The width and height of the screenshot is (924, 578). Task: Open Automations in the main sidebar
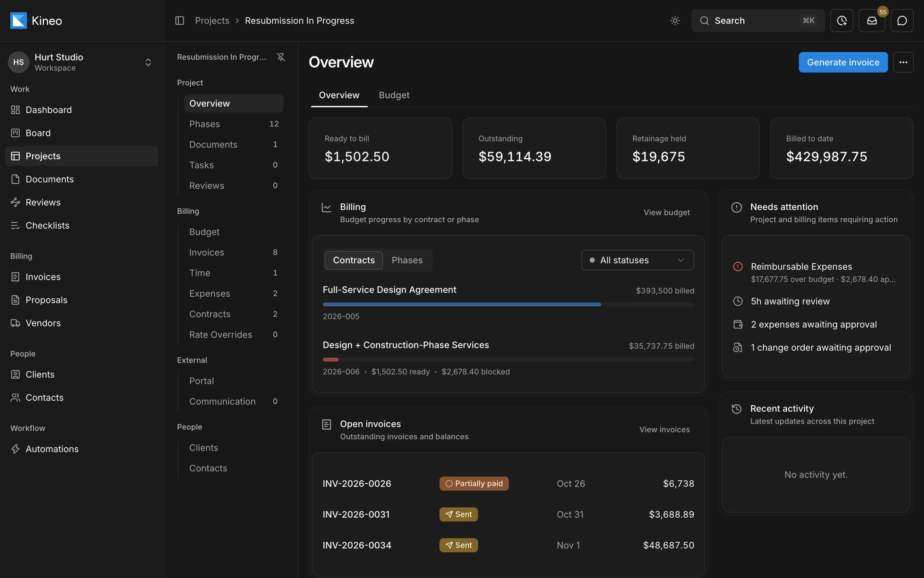82,449
